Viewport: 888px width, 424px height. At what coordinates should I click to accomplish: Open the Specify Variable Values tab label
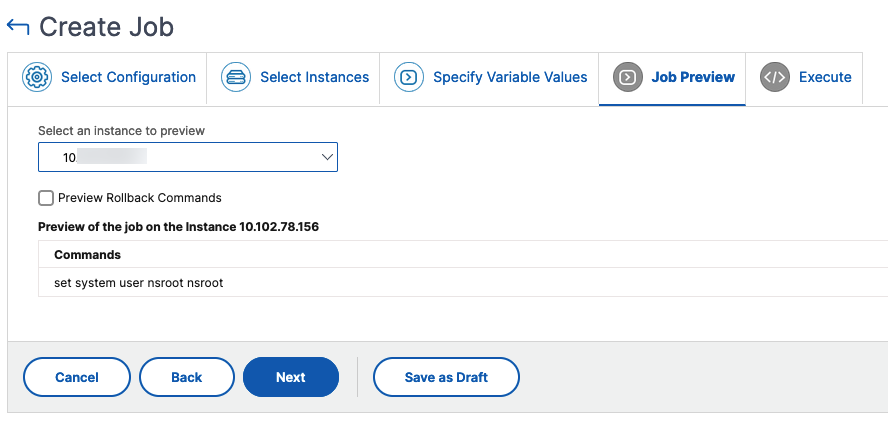pyautogui.click(x=510, y=77)
